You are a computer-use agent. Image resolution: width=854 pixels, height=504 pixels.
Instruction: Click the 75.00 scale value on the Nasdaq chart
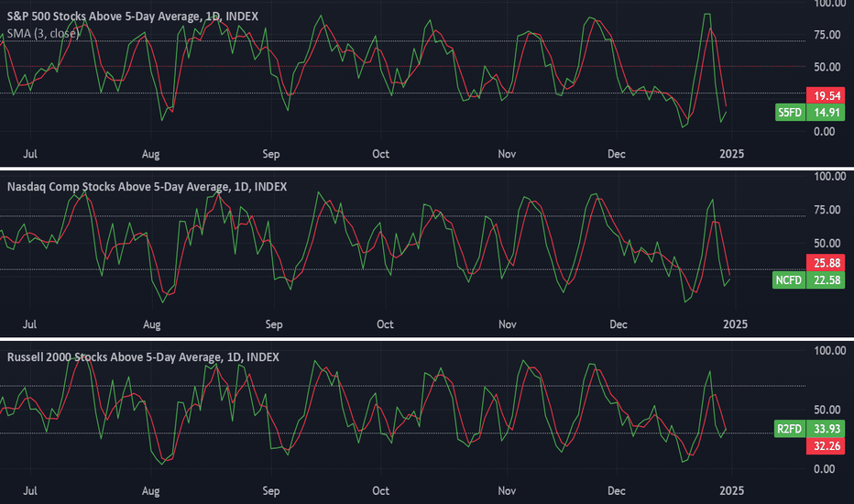[827, 210]
